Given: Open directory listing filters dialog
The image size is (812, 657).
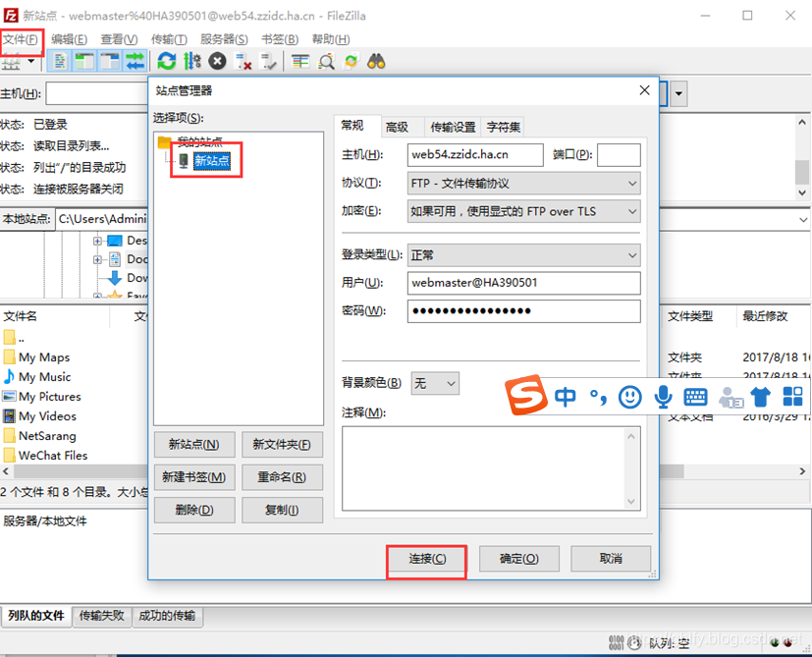Looking at the screenshot, I should (300, 62).
